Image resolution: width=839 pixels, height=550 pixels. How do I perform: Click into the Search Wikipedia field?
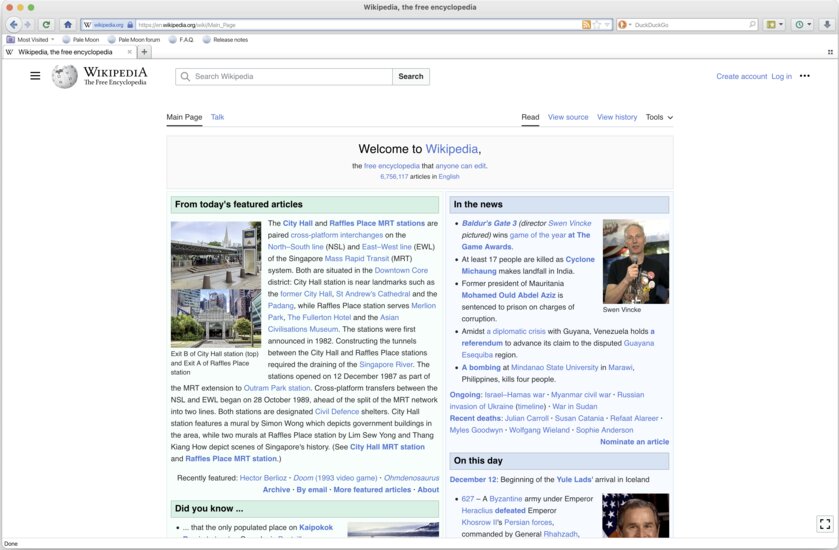tap(284, 77)
